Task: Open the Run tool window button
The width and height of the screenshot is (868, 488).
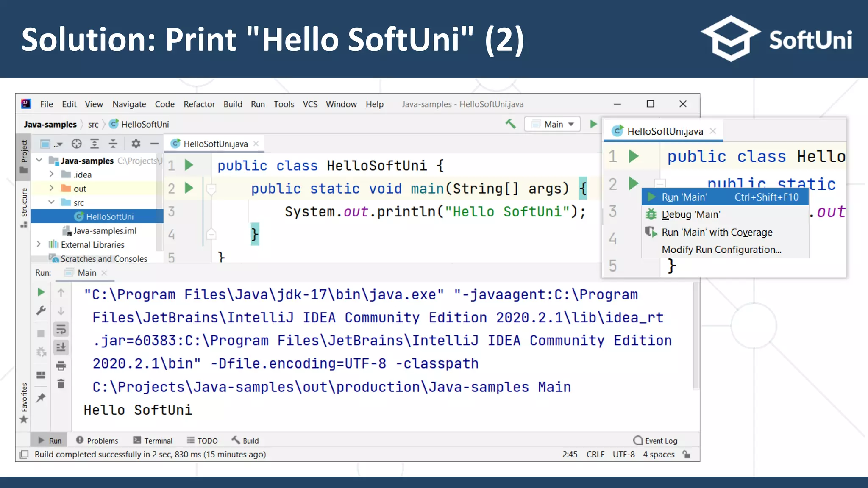Action: 50,441
